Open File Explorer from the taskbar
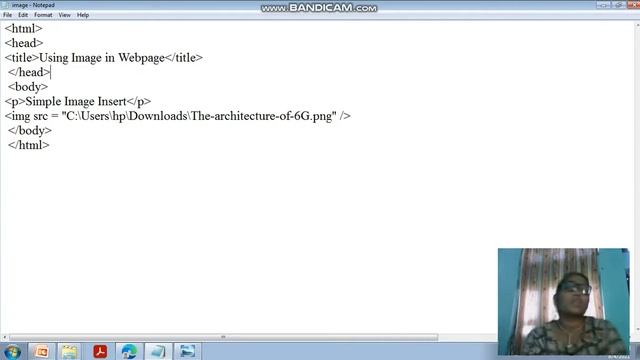 pyautogui.click(x=70, y=351)
